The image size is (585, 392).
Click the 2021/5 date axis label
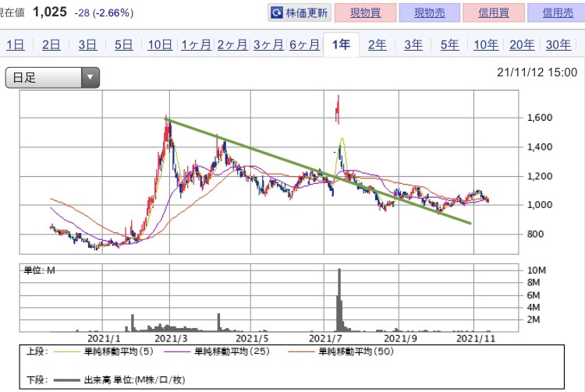point(252,339)
